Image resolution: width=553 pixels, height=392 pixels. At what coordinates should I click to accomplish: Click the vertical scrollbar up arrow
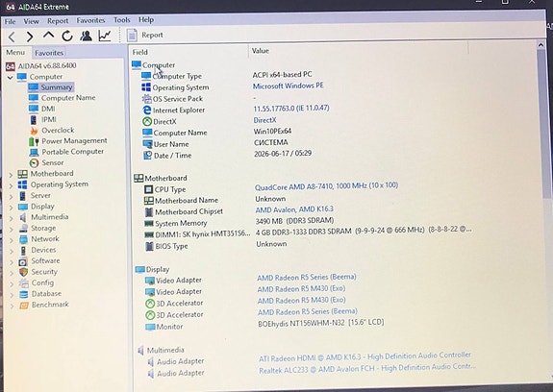(540, 45)
